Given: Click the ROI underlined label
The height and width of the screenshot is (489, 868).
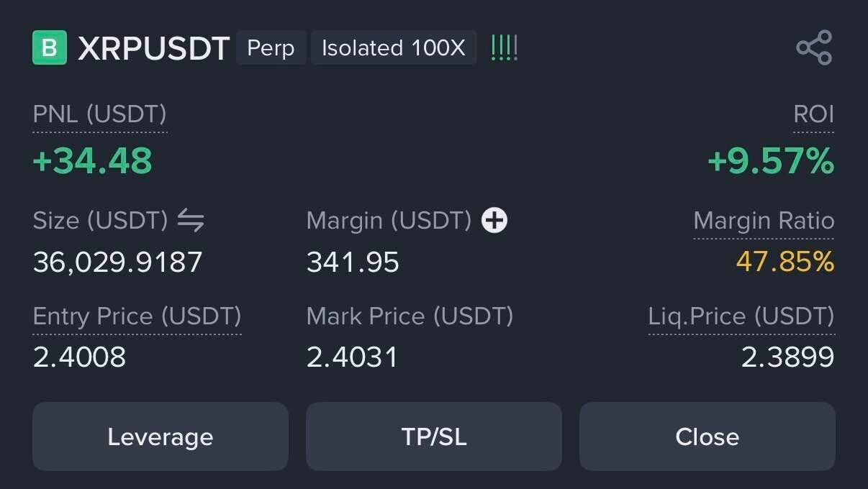Looking at the screenshot, I should pyautogui.click(x=813, y=114).
